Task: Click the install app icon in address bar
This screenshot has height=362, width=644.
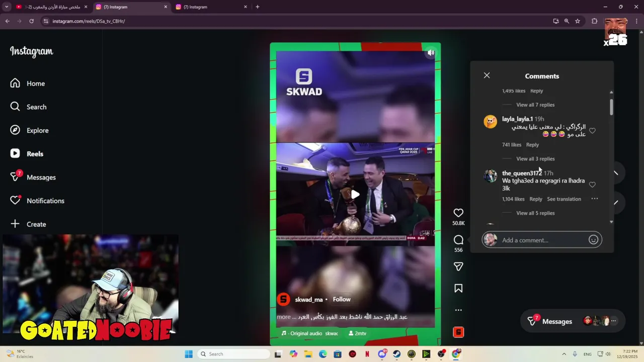Action: point(555,21)
